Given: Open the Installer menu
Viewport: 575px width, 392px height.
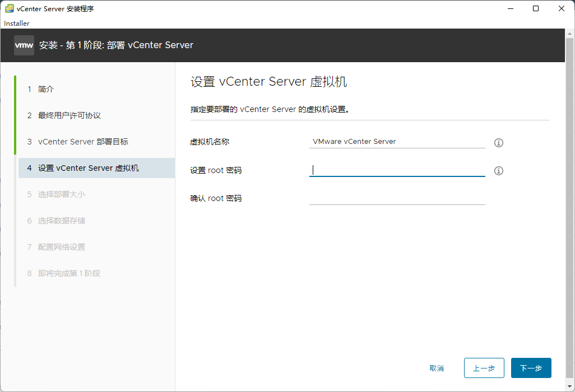Looking at the screenshot, I should (x=16, y=24).
